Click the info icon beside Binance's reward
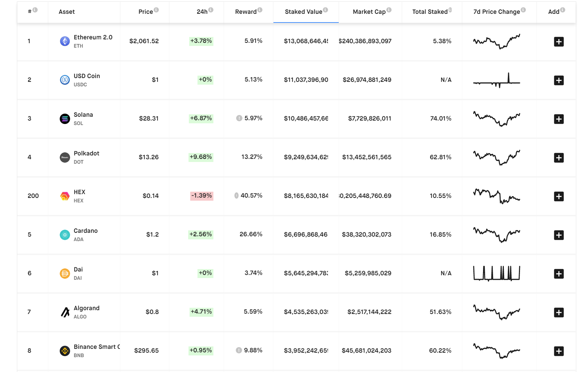This screenshot has width=588, height=372. (239, 350)
